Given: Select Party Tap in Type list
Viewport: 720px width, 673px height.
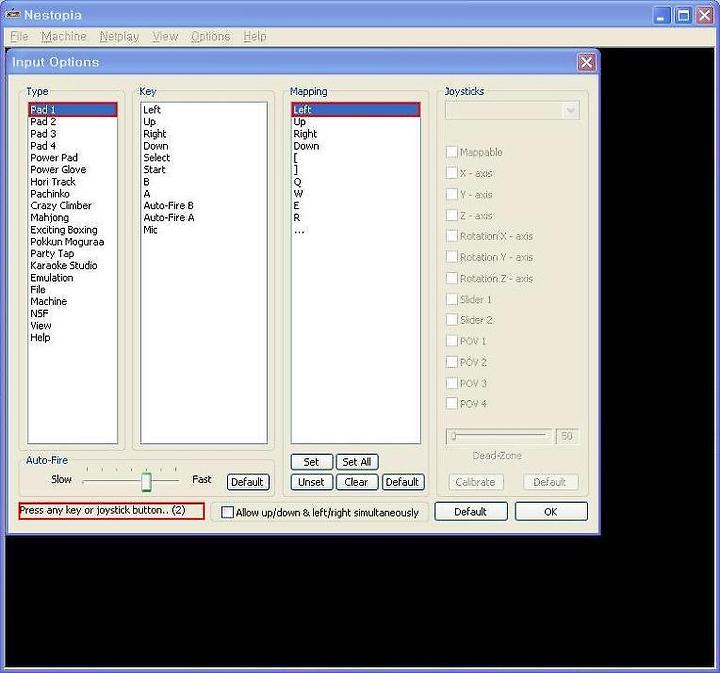Looking at the screenshot, I should [x=72, y=253].
